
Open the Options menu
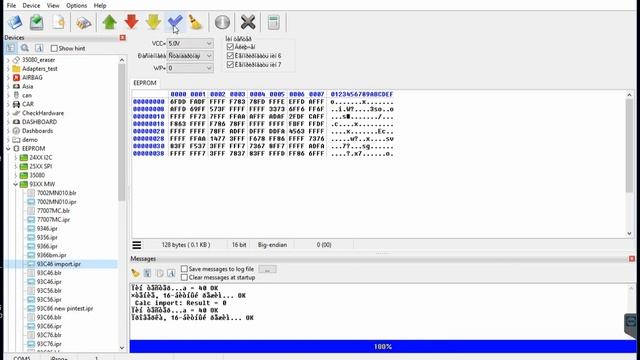[x=76, y=6]
